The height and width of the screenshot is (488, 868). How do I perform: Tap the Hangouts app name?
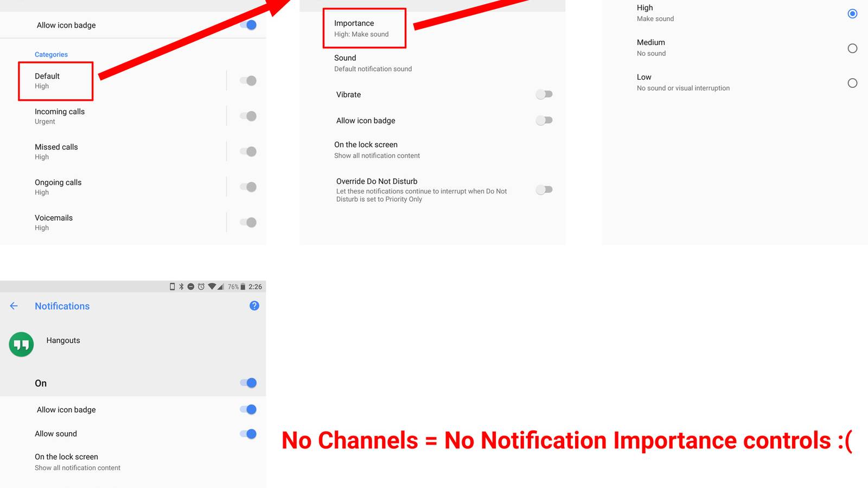(63, 341)
